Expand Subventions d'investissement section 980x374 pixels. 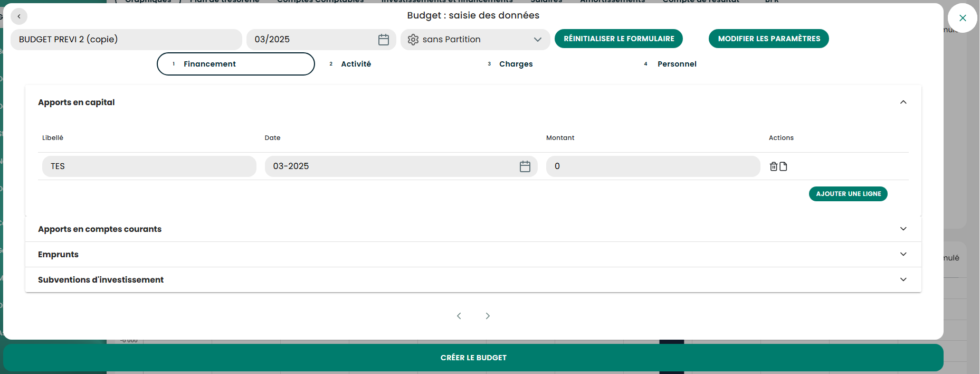click(x=473, y=279)
